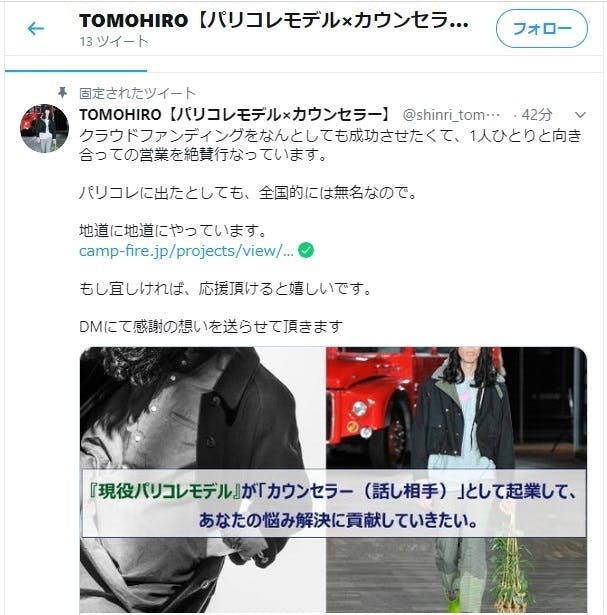607x615 pixels.
Task: Click the back arrow icon
Action: (x=36, y=29)
